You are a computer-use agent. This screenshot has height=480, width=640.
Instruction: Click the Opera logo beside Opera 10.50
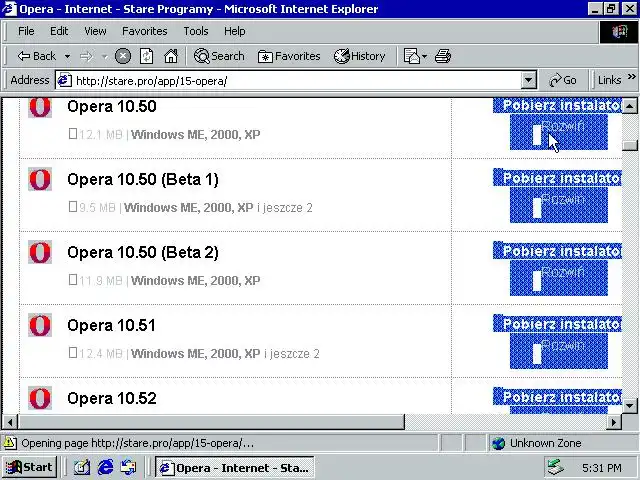[x=40, y=108]
